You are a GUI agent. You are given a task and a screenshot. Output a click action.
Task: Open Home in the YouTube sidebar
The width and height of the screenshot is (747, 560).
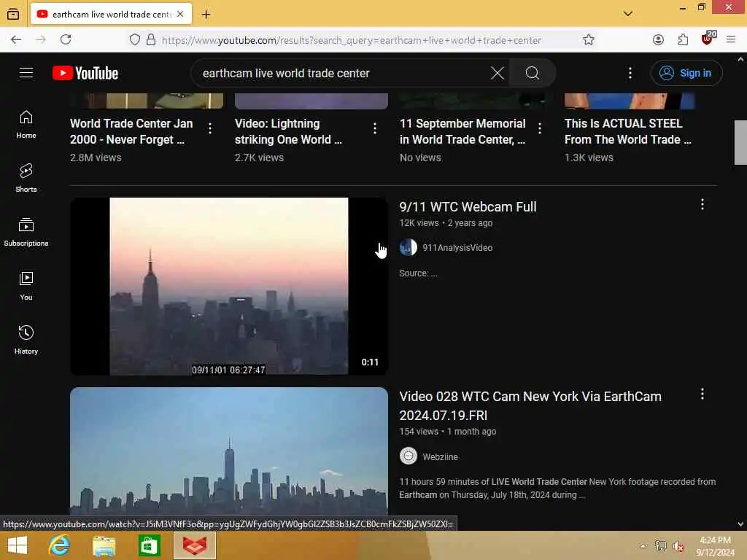pyautogui.click(x=26, y=124)
